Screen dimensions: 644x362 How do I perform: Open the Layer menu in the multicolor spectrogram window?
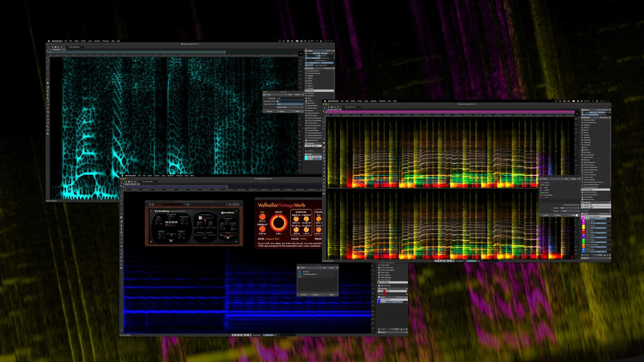coord(366,101)
